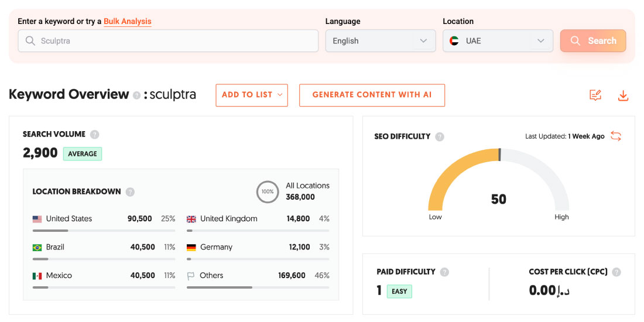Open the Location dropdown showing UAE
This screenshot has height=322, width=644.
498,41
